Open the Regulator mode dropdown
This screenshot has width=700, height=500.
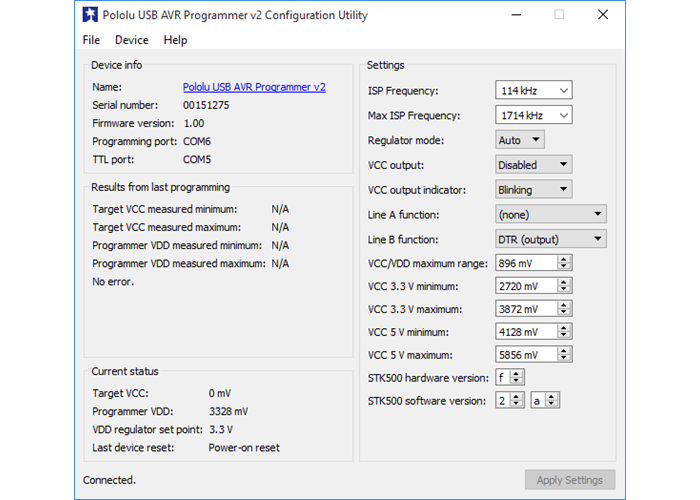point(520,141)
